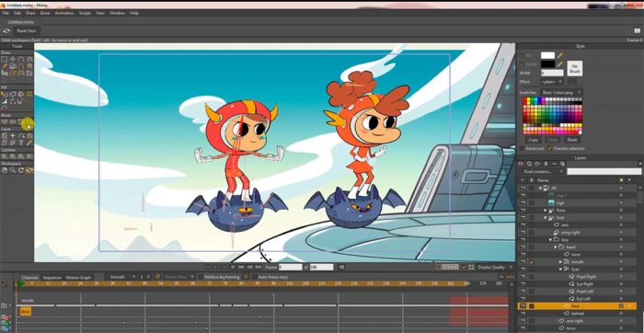Click the current Frame number field
This screenshot has height=333, width=644.
tap(290, 267)
